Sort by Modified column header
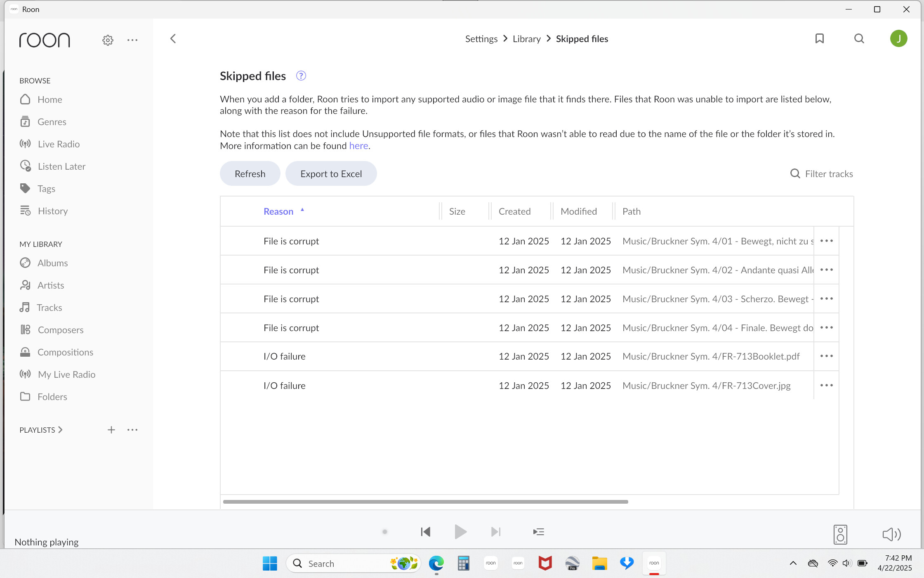924x578 pixels. (578, 211)
